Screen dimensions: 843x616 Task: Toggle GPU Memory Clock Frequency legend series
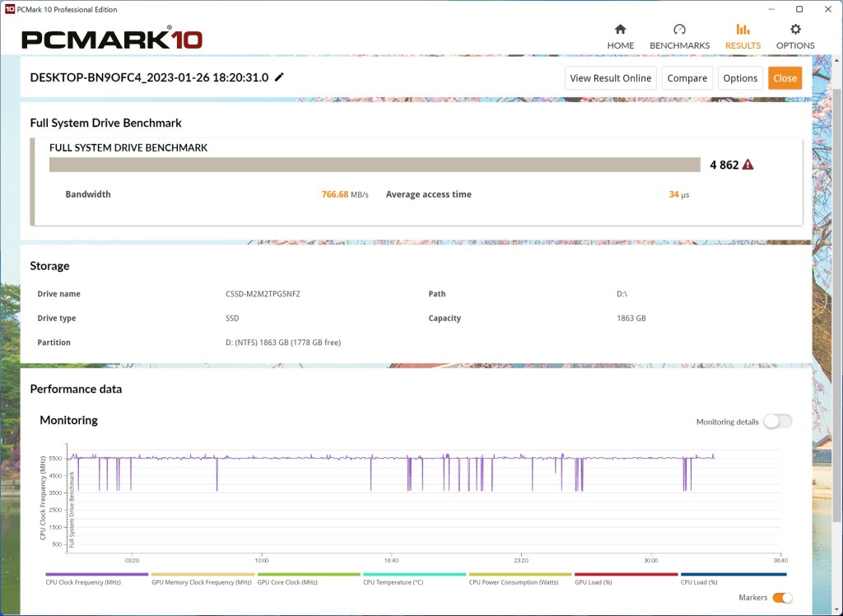click(x=203, y=579)
